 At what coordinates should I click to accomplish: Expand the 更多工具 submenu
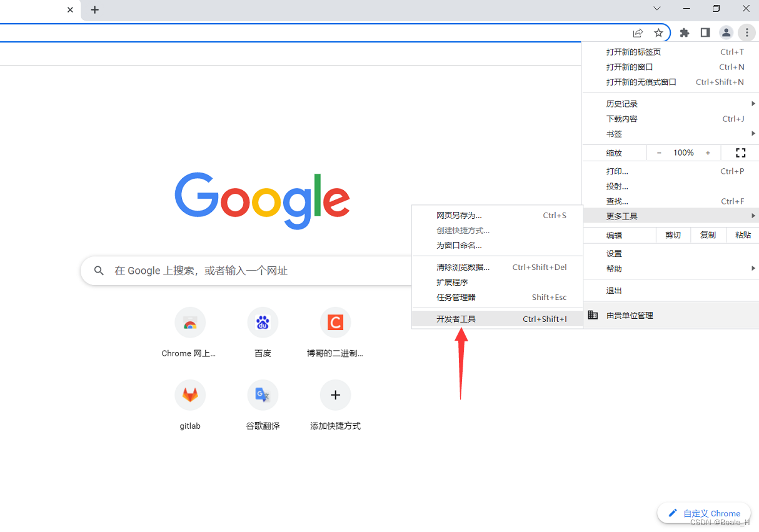[x=670, y=216]
